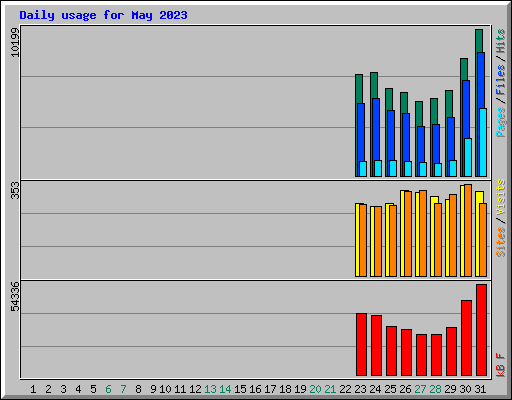Click the red kB bar for day 27

click(x=421, y=355)
